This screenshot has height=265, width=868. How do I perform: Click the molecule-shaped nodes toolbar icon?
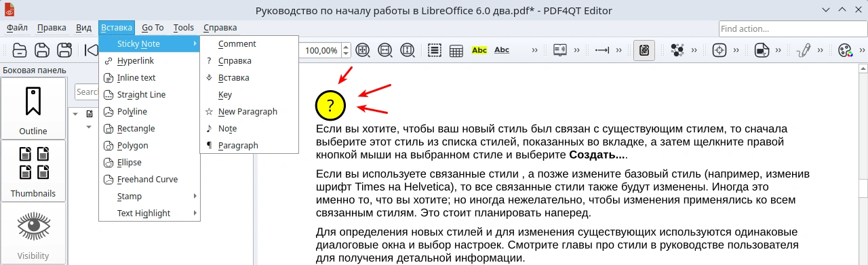(677, 50)
